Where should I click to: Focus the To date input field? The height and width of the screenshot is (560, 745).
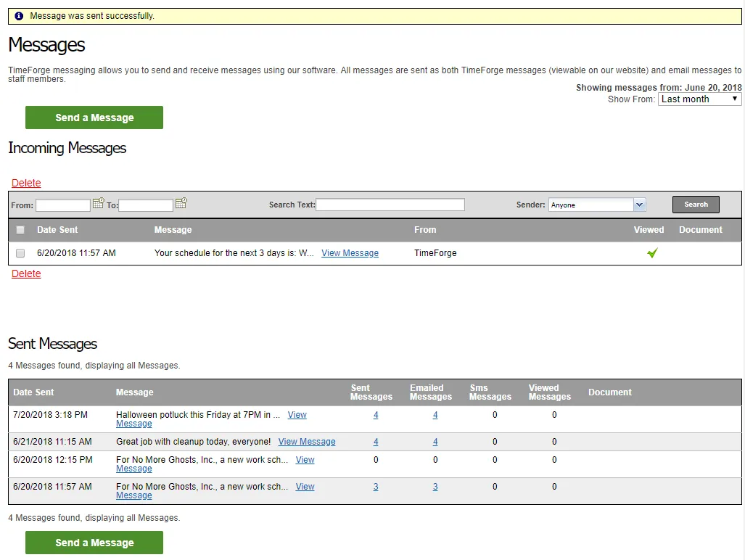pos(145,205)
